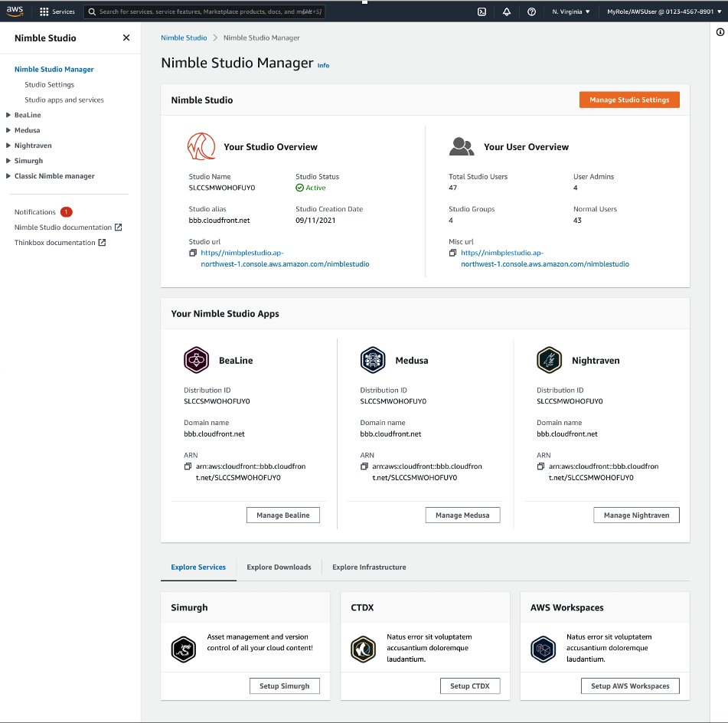Select Nimble Studio Manager in sidebar
The width and height of the screenshot is (728, 723).
point(54,69)
